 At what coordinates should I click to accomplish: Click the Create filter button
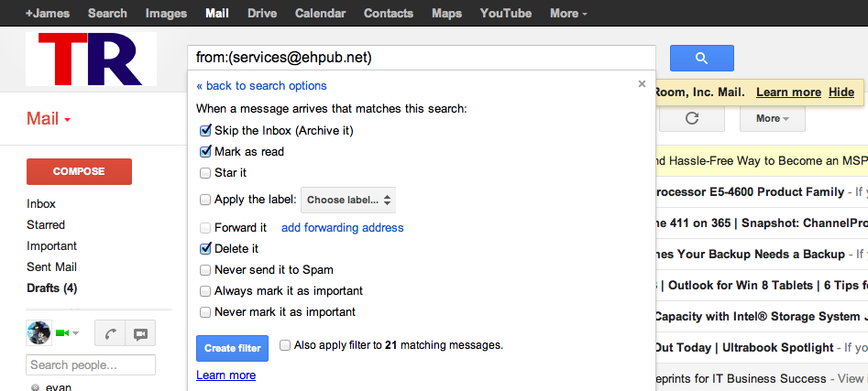pos(233,348)
